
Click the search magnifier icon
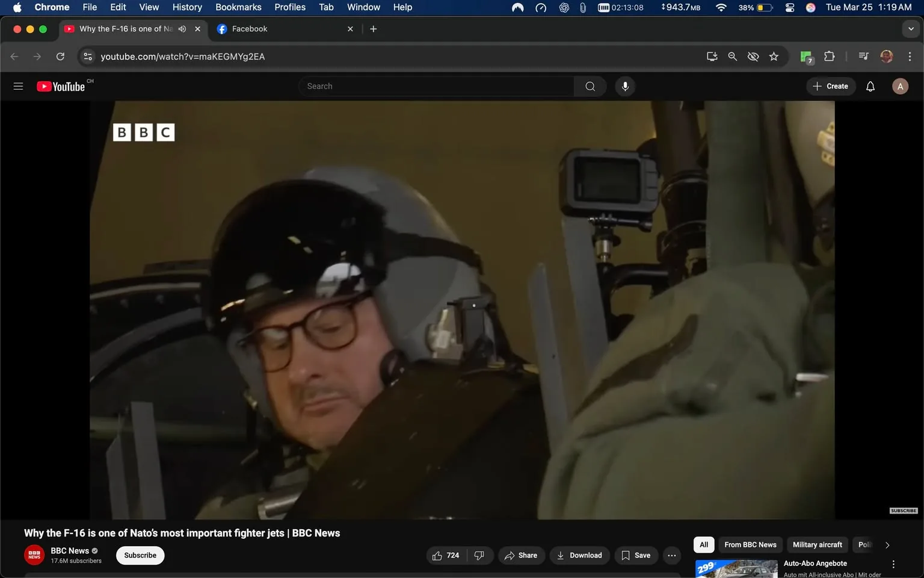point(590,85)
